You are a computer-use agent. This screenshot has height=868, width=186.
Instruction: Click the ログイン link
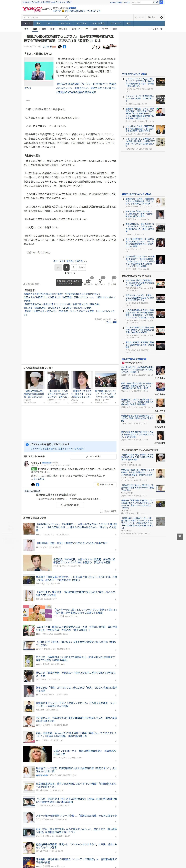coord(57,11)
